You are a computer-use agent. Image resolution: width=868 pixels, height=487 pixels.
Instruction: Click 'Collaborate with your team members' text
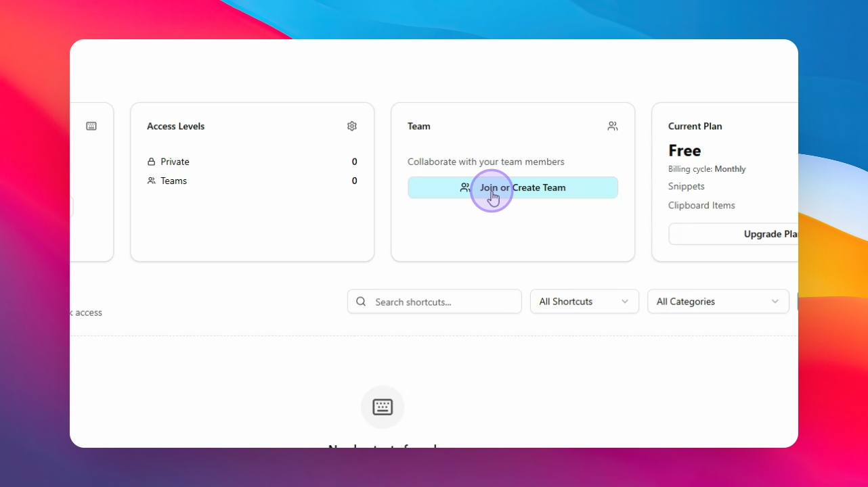click(486, 162)
